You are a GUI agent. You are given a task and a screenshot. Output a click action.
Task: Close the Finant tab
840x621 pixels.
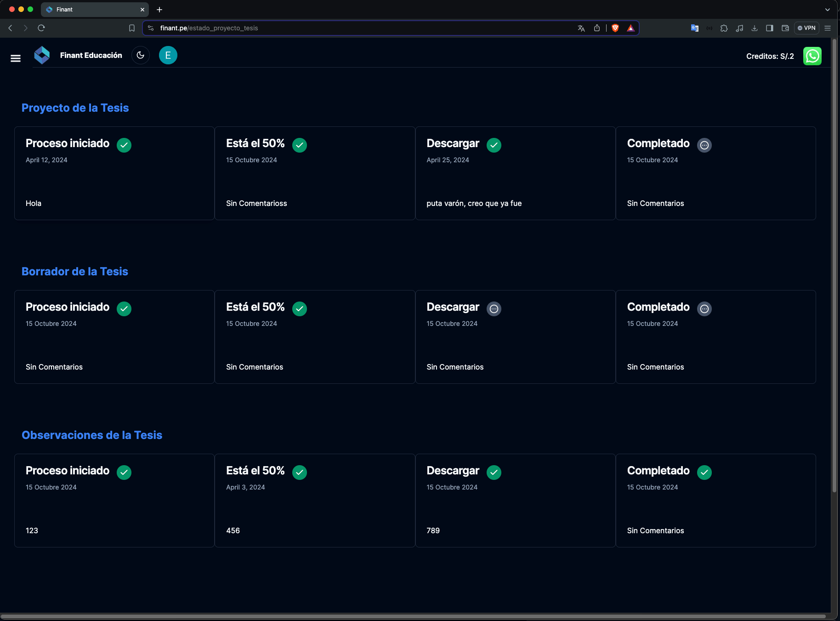click(142, 10)
